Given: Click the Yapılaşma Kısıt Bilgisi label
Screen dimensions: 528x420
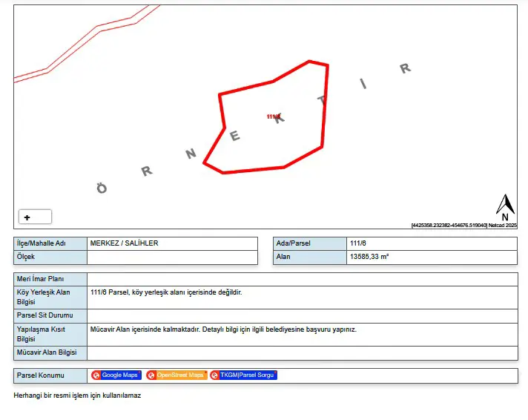Looking at the screenshot, I should (x=41, y=334).
